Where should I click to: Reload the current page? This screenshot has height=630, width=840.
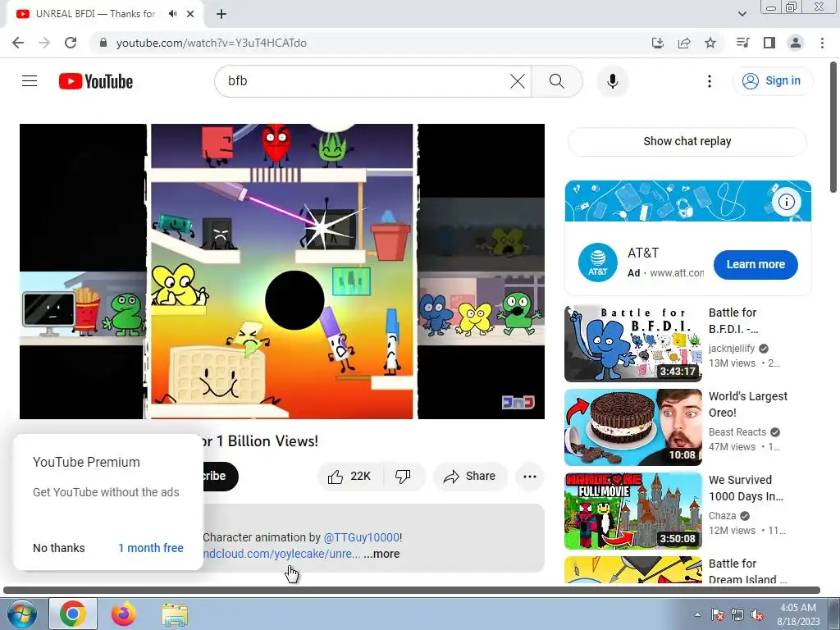71,43
